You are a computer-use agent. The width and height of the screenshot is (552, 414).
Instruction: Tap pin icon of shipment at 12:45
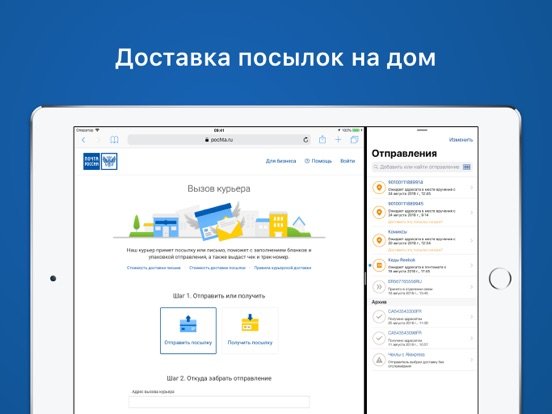[379, 188]
